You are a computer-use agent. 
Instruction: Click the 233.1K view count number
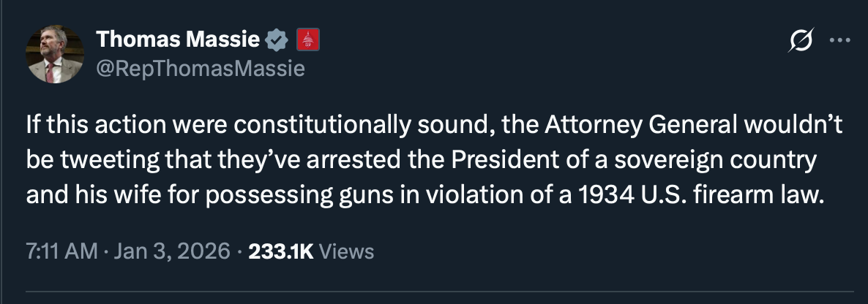tap(280, 251)
